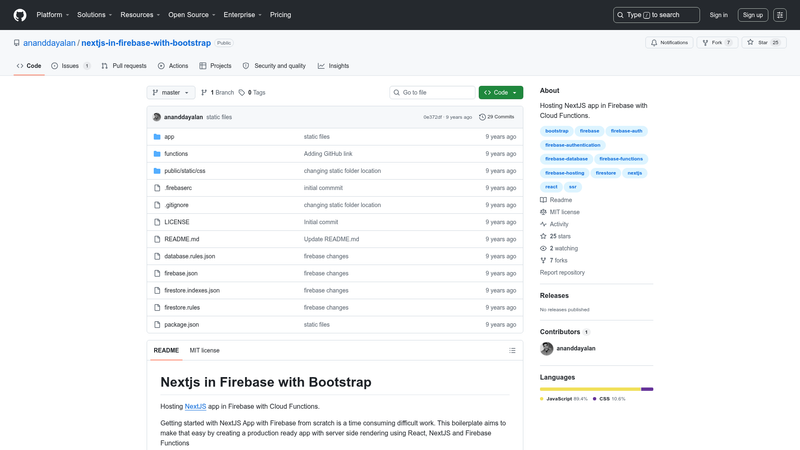Open the firestore.indexes.json file
Image resolution: width=800 pixels, height=450 pixels.
click(192, 290)
